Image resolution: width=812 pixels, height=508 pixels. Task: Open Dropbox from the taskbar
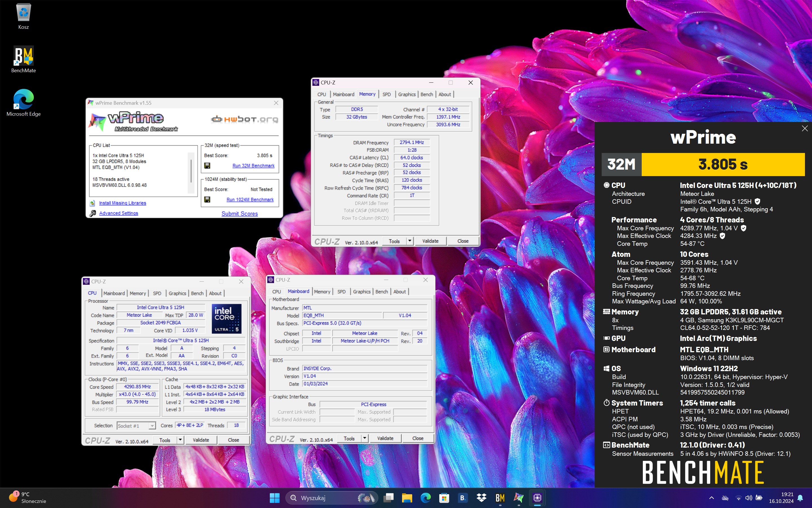[481, 498]
